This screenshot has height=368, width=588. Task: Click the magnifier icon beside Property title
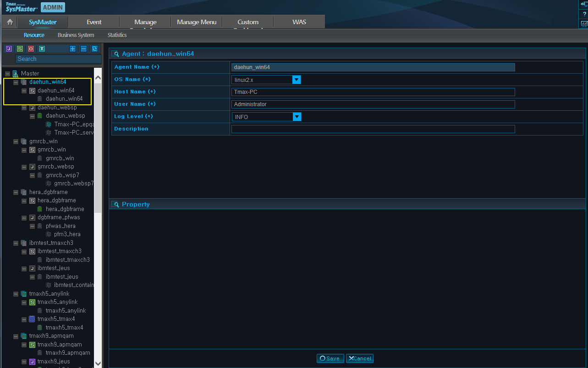[x=115, y=204]
